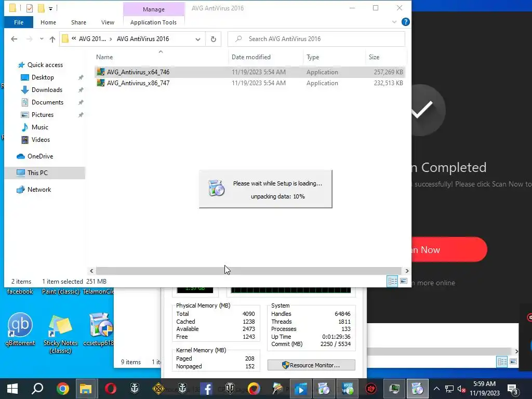532x399 pixels.
Task: Click the horizontal scrollbar left arrow
Action: pyautogui.click(x=91, y=271)
